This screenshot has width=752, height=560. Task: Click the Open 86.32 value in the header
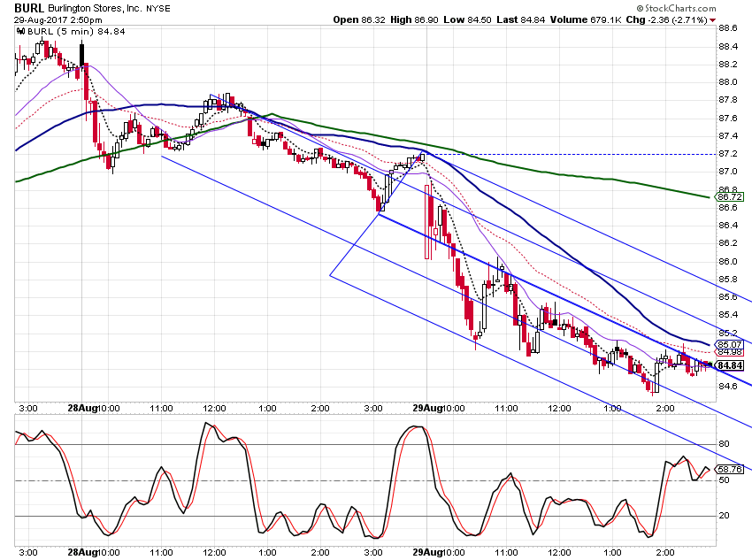pyautogui.click(x=359, y=19)
